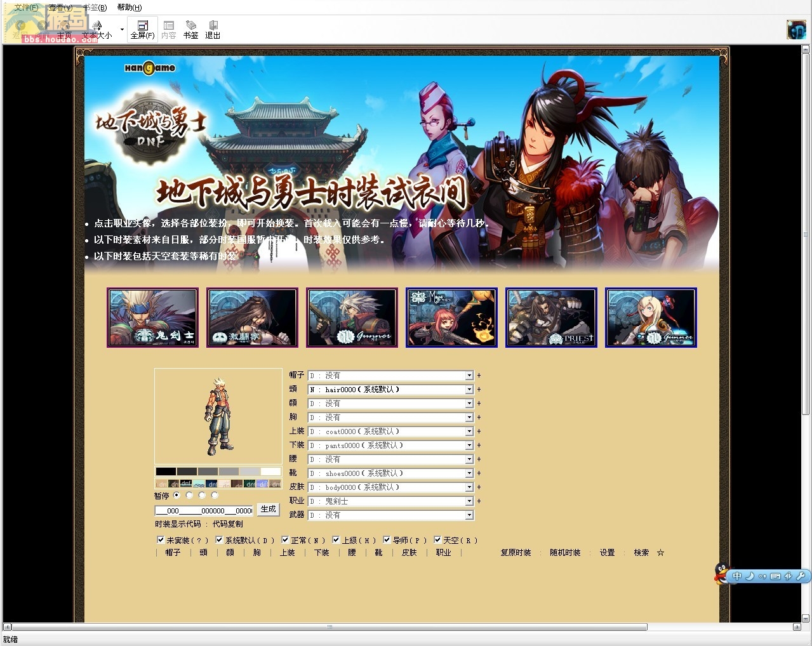Click the plus beside the 下装 dropdown

point(479,445)
